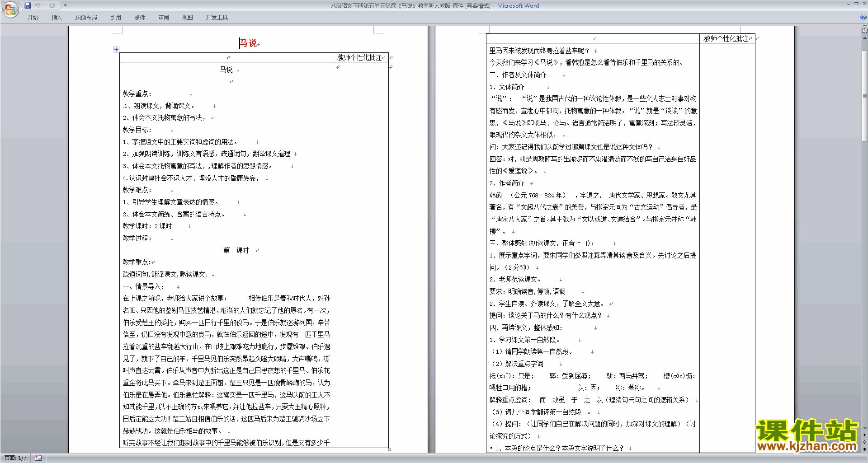Click the red title 马说
This screenshot has height=463, width=868.
pos(248,43)
